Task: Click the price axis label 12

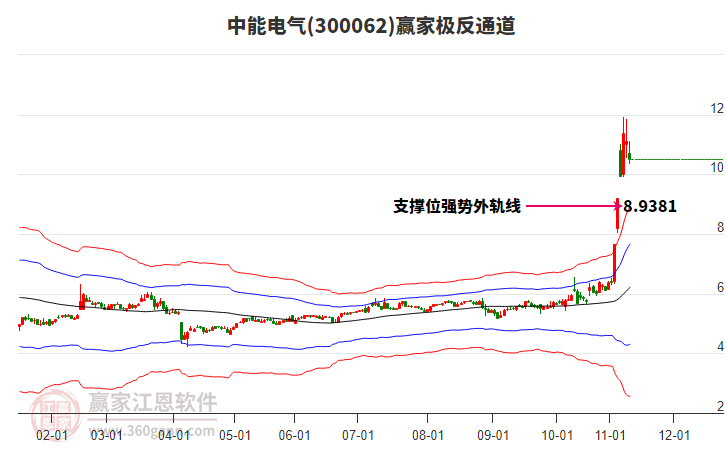Action: point(717,108)
